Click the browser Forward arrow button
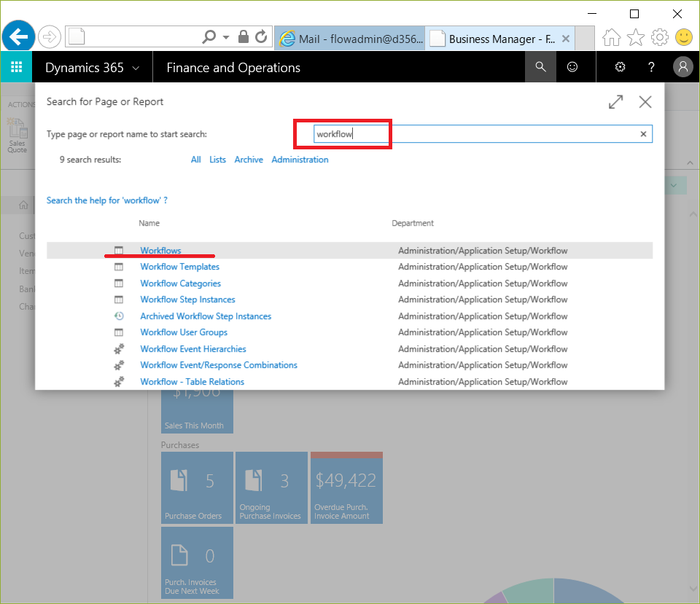 click(x=49, y=36)
